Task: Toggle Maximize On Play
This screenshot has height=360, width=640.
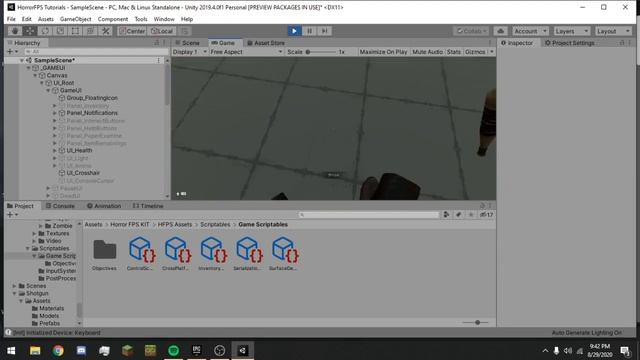Action: (x=383, y=52)
